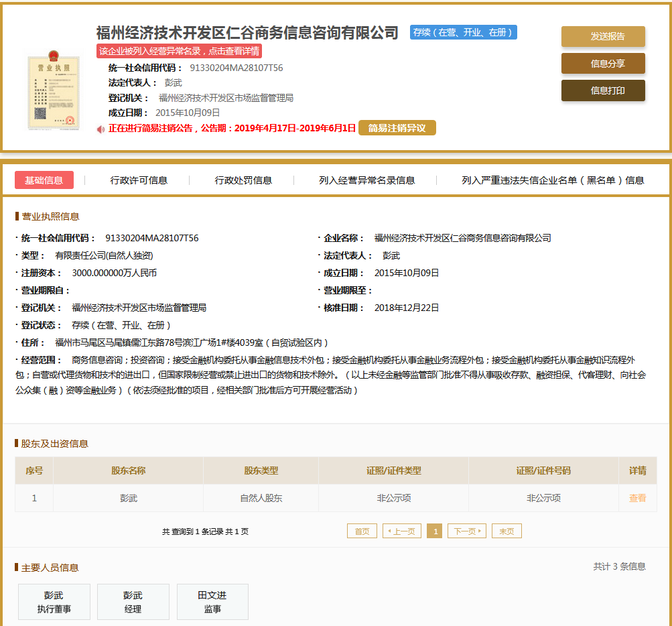Go to 首页 in pagination
672x626 pixels.
tap(362, 531)
